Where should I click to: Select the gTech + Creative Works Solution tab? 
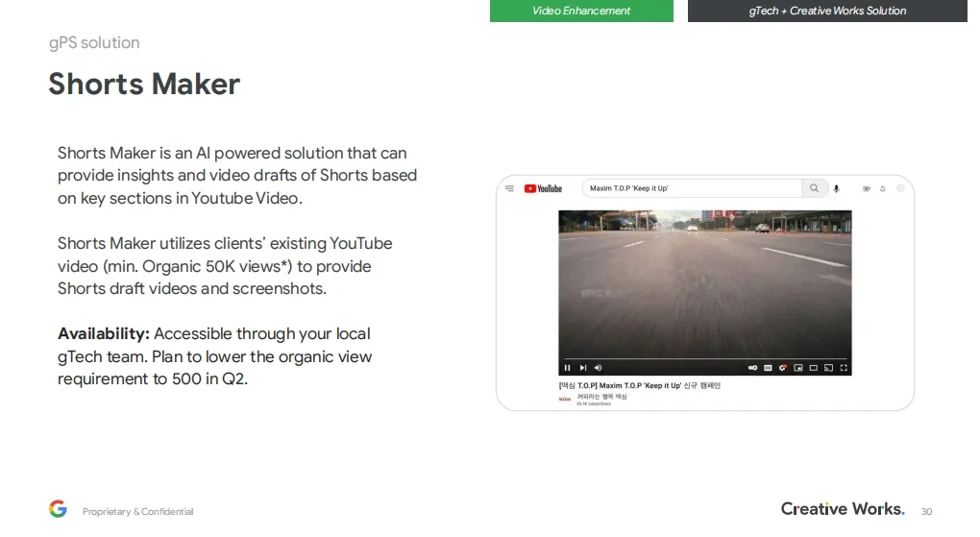click(x=827, y=11)
